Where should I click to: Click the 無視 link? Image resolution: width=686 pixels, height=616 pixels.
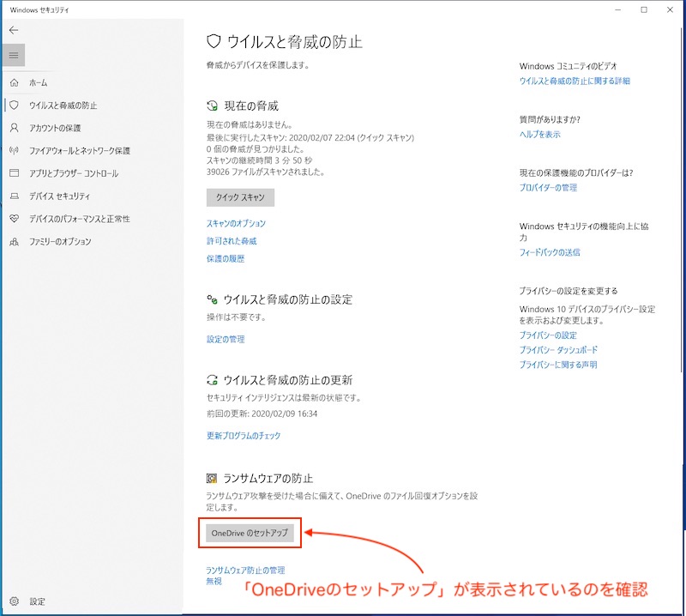point(214,581)
